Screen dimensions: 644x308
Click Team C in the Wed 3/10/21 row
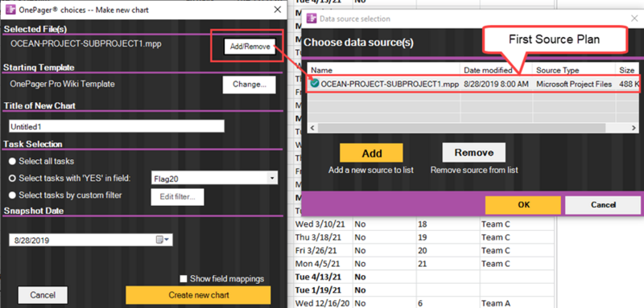click(x=496, y=224)
